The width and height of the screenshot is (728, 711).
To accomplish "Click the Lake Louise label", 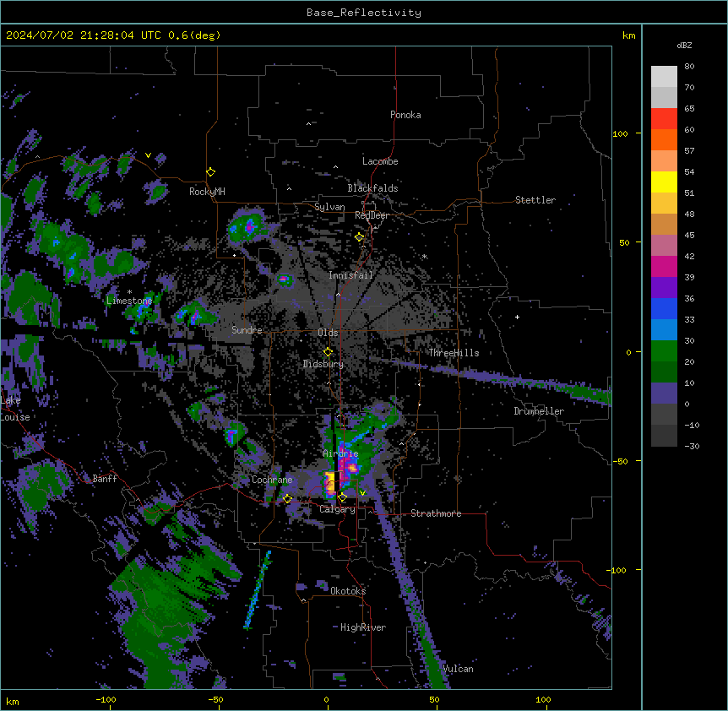I will tap(14, 409).
